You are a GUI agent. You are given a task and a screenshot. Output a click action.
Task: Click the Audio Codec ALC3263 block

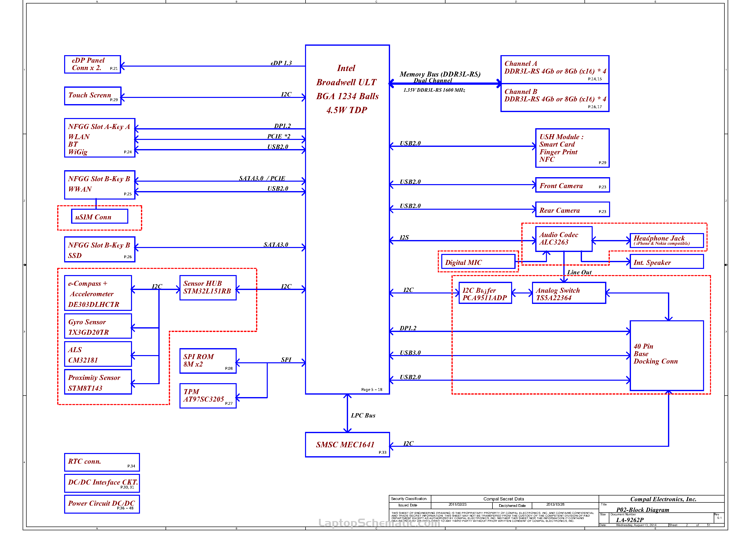(564, 239)
